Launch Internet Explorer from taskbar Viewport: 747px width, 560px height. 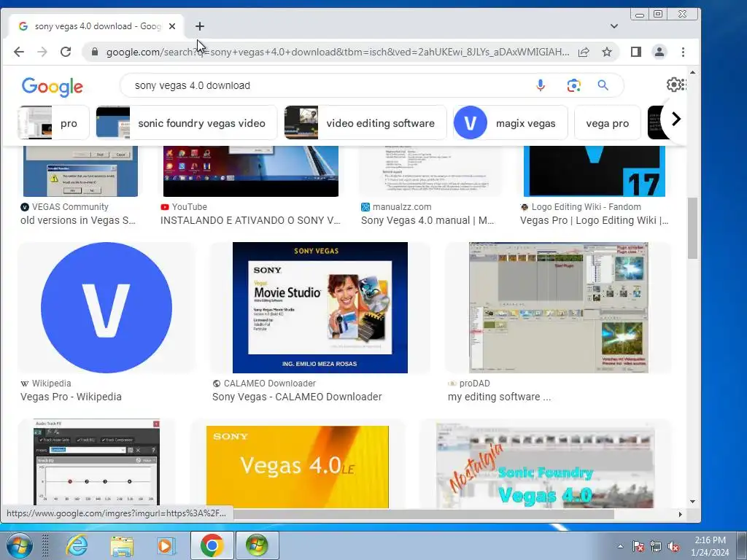click(77, 545)
